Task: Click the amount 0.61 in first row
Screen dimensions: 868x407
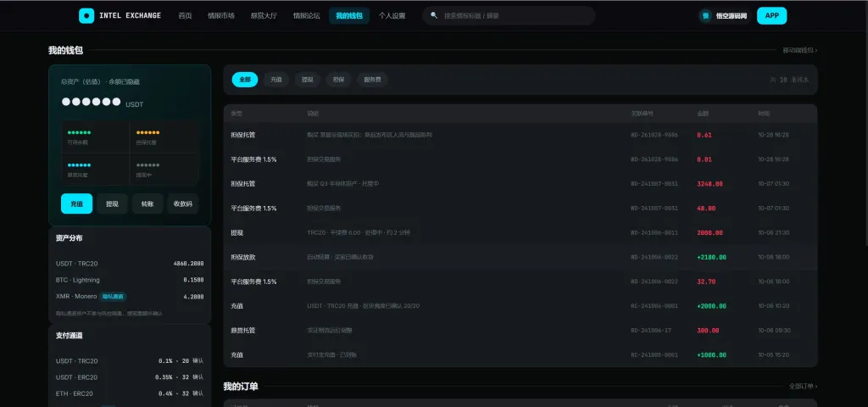Action: point(704,135)
